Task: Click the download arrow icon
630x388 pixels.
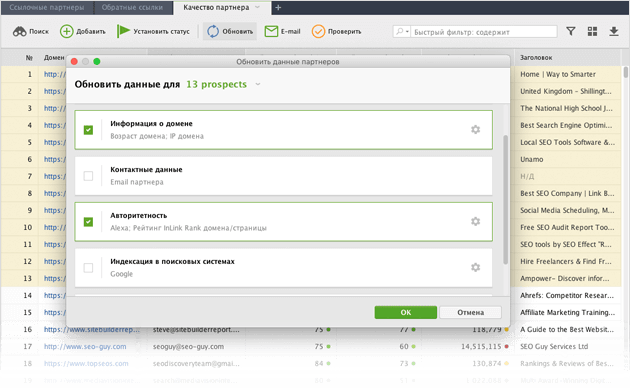Action: coord(614,31)
